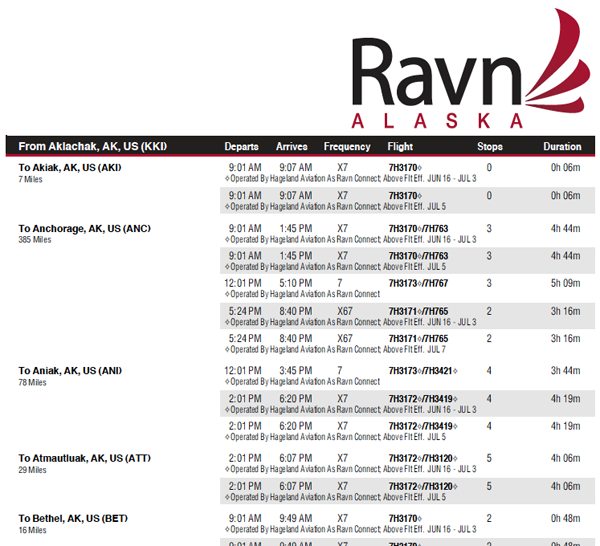This screenshot has width=600, height=546.
Task: Click '12:01 PM' departure in the Aniak section
Action: pos(243,371)
